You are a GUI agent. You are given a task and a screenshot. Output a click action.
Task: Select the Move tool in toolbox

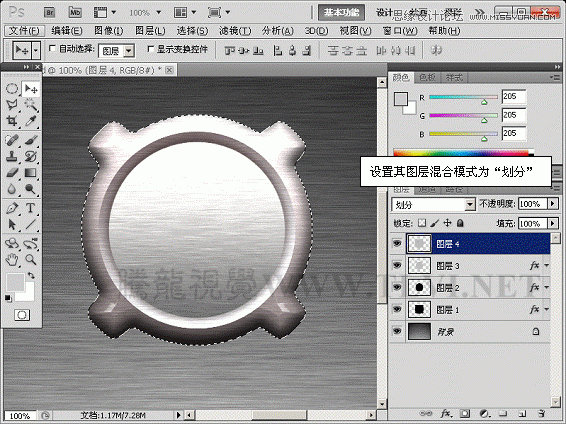31,89
